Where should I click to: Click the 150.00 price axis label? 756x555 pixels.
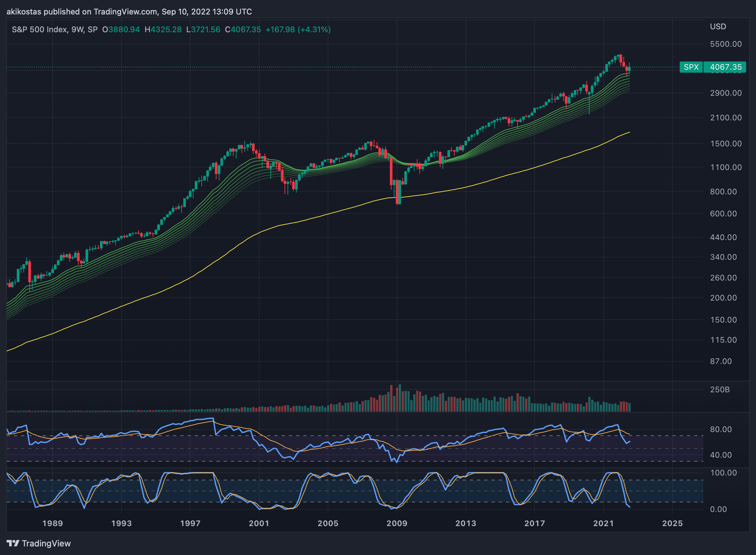coord(723,320)
